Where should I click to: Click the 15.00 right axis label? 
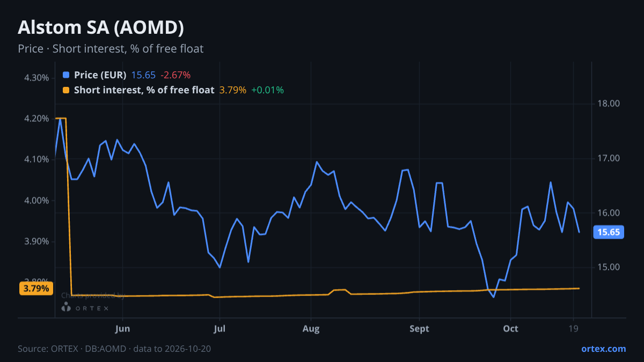pos(609,267)
